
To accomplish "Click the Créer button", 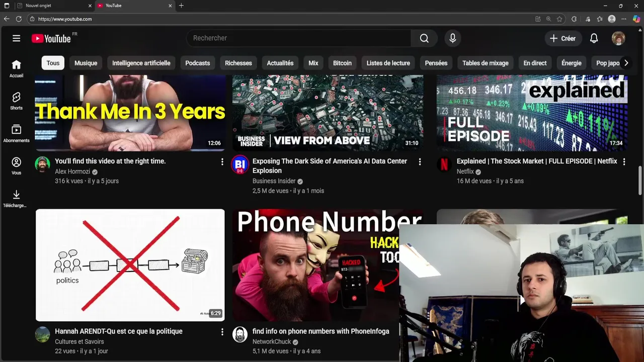I will coord(563,38).
